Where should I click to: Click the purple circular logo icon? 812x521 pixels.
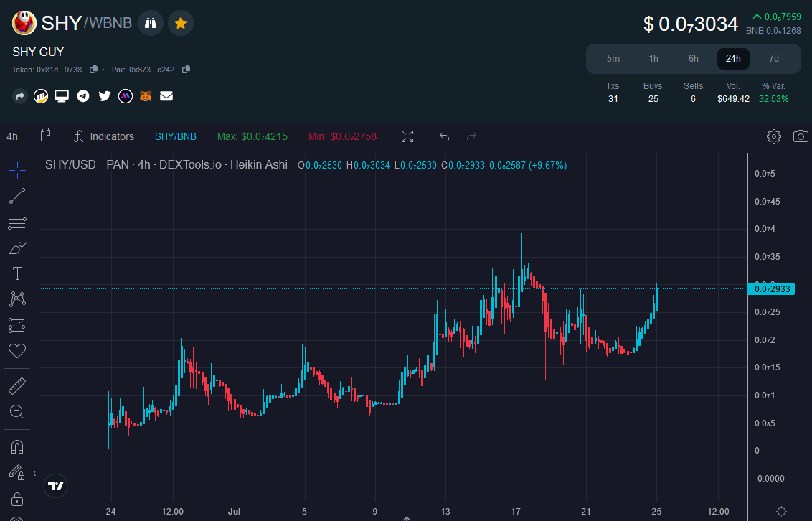[126, 96]
